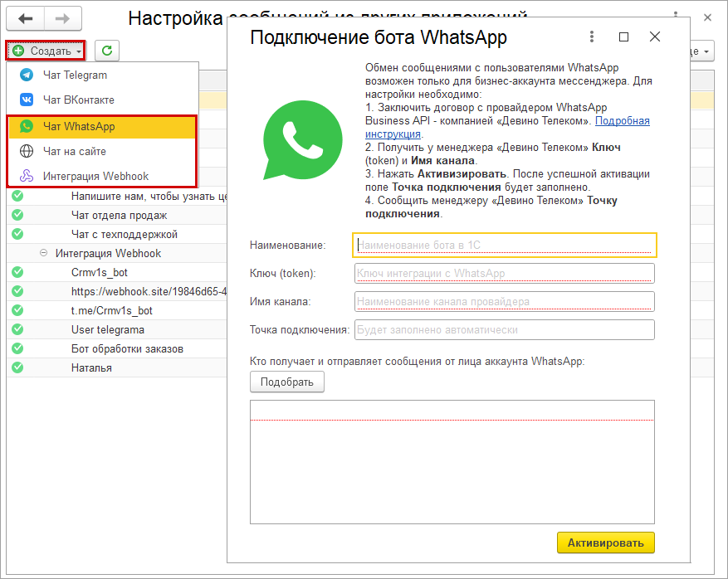This screenshot has width=728, height=579.
Task: Click green status check beside Напишите нам
Action: point(17,197)
